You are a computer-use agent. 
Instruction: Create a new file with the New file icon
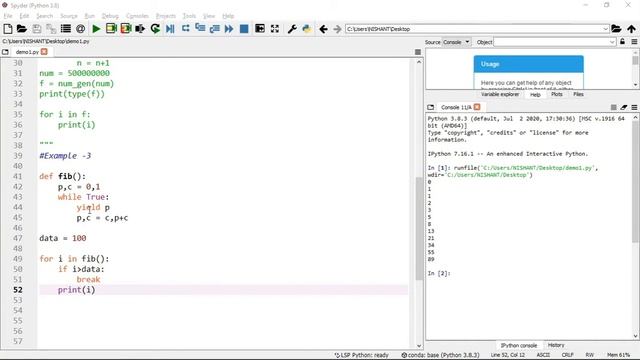point(7,29)
